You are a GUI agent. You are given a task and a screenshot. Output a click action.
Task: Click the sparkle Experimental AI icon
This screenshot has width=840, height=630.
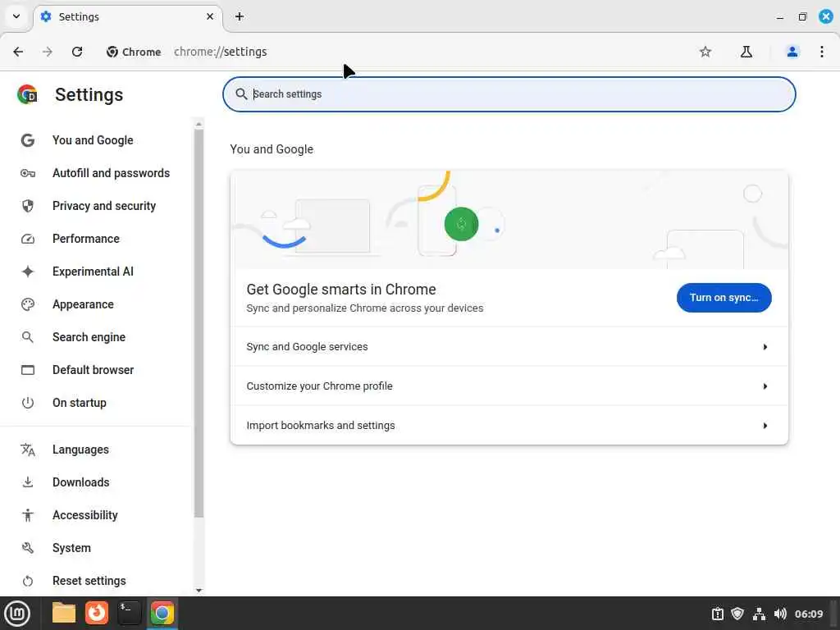point(28,272)
